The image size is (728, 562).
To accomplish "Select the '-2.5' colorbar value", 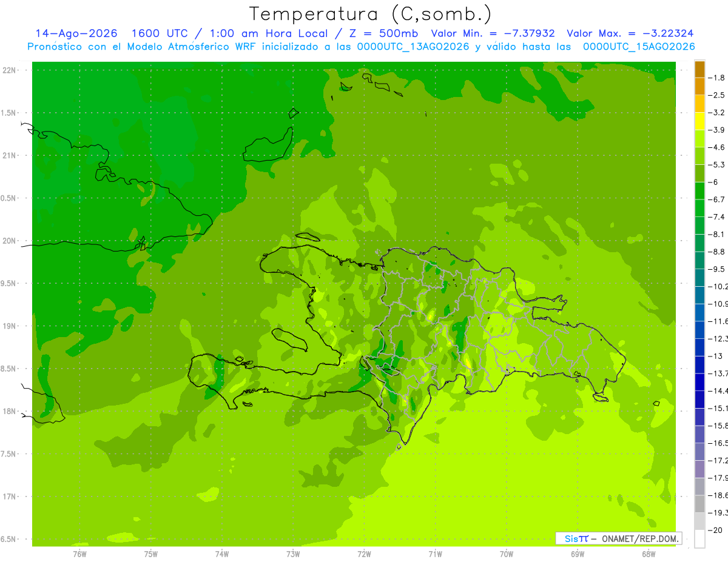I will coord(716,95).
